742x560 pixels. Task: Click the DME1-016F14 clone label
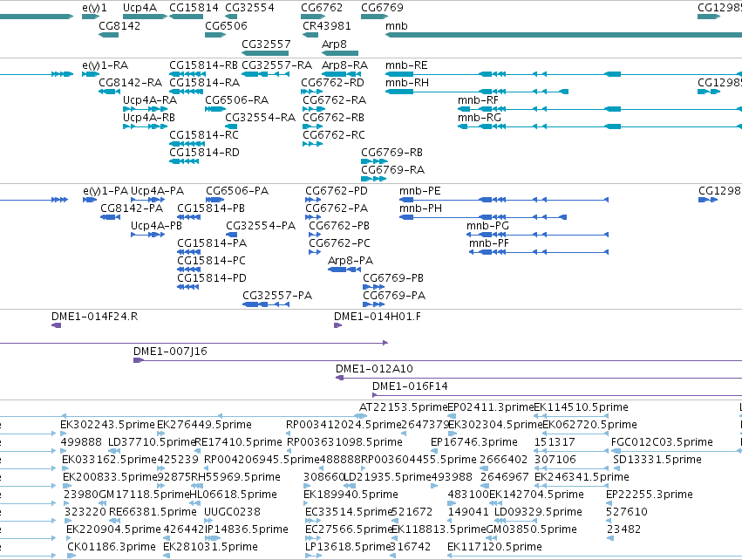411,386
